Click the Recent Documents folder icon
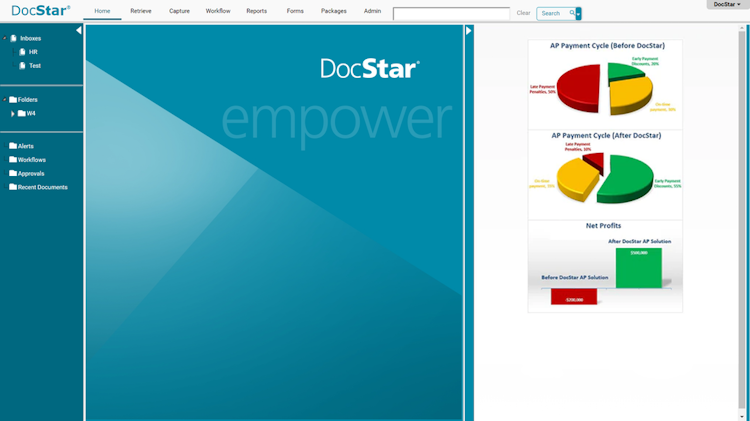The width and height of the screenshot is (750, 421). click(13, 187)
